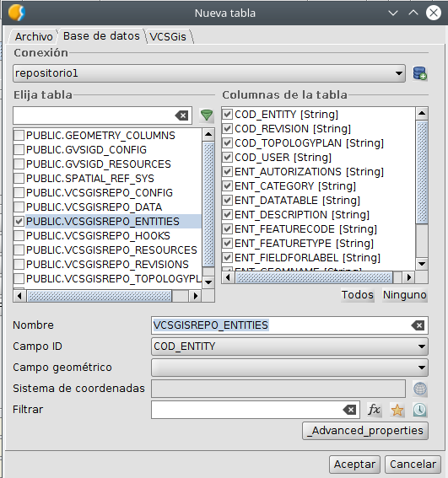
Task: Click the gvSIG application logo icon
Action: click(x=17, y=13)
